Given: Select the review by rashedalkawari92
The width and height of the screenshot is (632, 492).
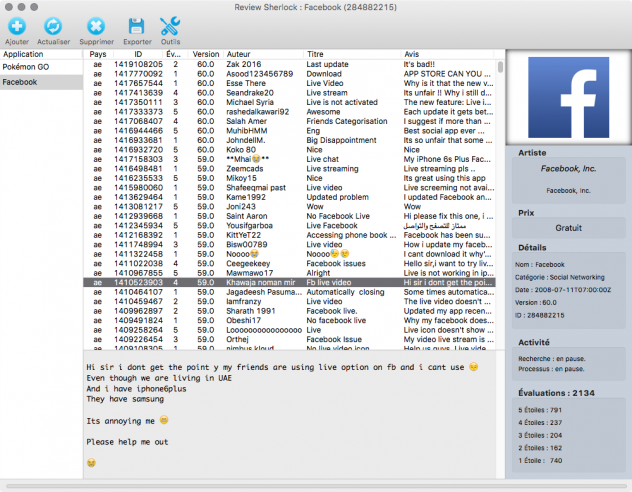Looking at the screenshot, I should [x=289, y=112].
